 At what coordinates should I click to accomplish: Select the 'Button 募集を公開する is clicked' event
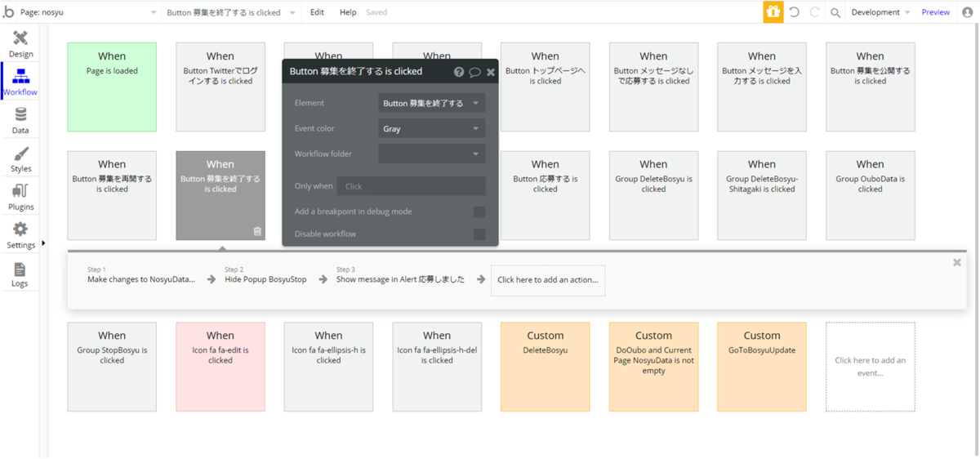[x=870, y=87]
